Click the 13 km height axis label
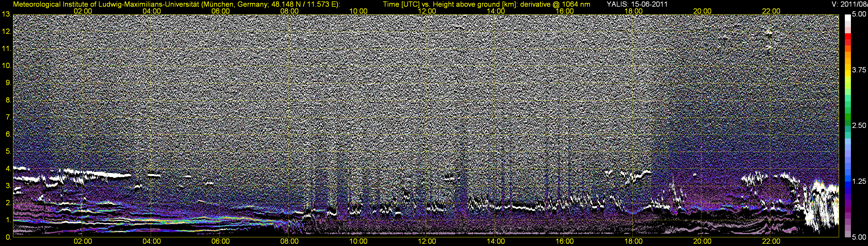Viewport: 868px width, 246px height. point(6,14)
